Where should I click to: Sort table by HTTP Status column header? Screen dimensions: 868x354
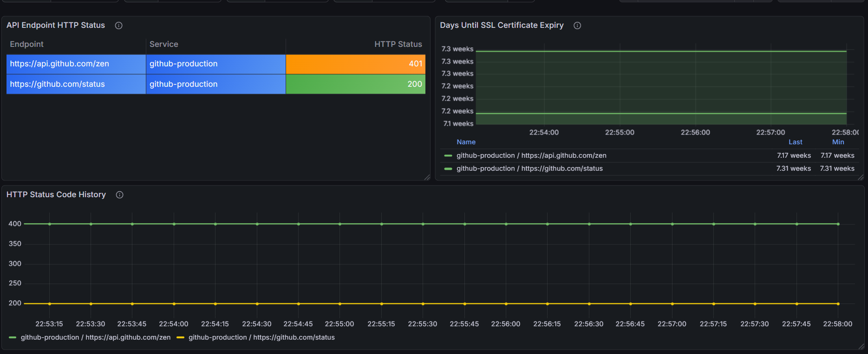coord(398,44)
